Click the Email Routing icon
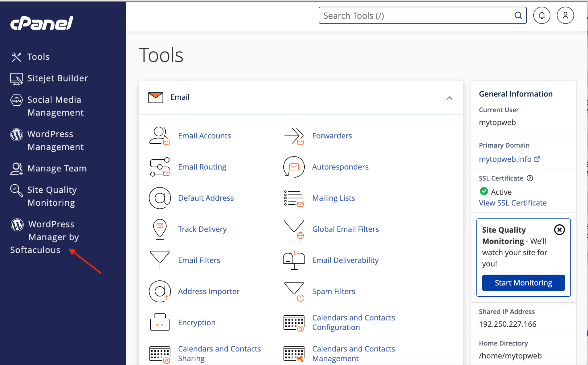This screenshot has height=365, width=588. [160, 167]
